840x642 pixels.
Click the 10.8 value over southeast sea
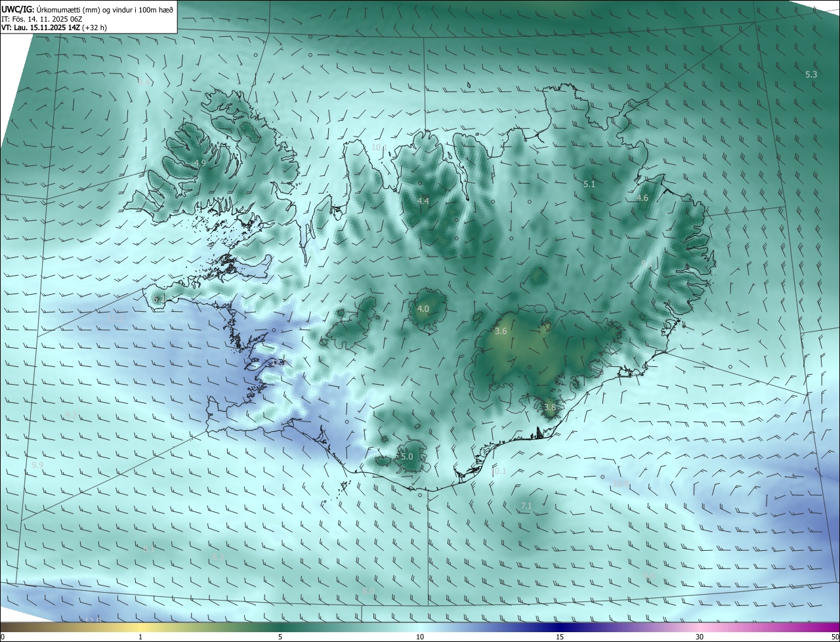click(x=621, y=483)
